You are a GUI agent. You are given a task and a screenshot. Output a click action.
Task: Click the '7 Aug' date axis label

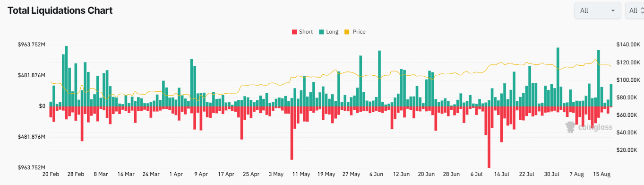click(x=577, y=174)
